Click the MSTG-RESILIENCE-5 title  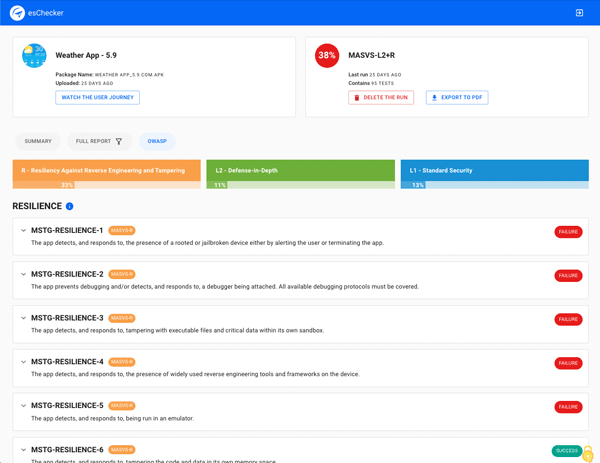[67, 406]
